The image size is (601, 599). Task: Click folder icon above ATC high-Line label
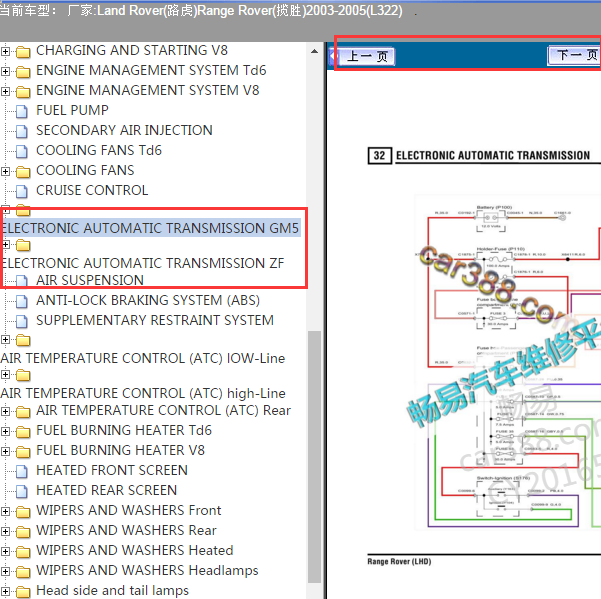[x=23, y=375]
